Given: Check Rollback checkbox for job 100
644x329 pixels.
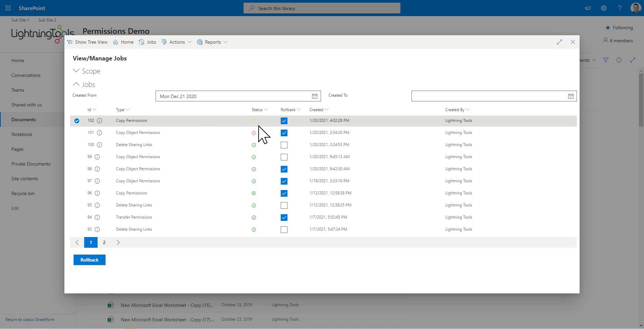Looking at the screenshot, I should tap(284, 145).
